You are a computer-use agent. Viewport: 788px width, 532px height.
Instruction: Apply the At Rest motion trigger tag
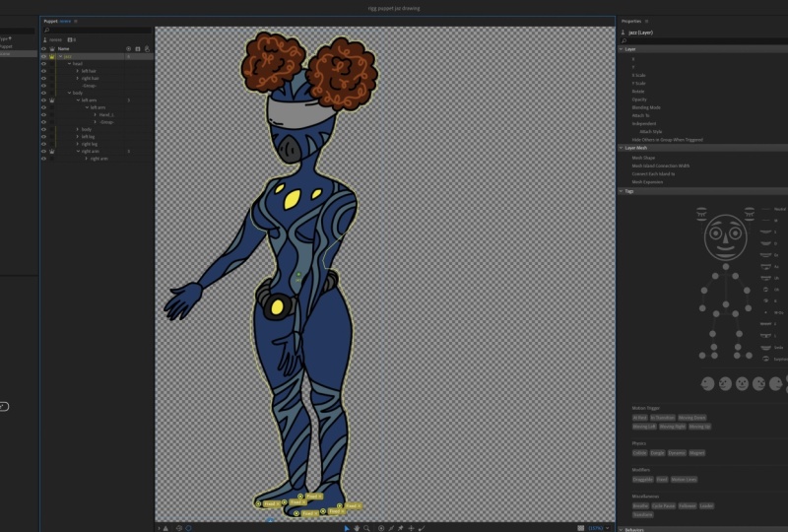pyautogui.click(x=639, y=418)
